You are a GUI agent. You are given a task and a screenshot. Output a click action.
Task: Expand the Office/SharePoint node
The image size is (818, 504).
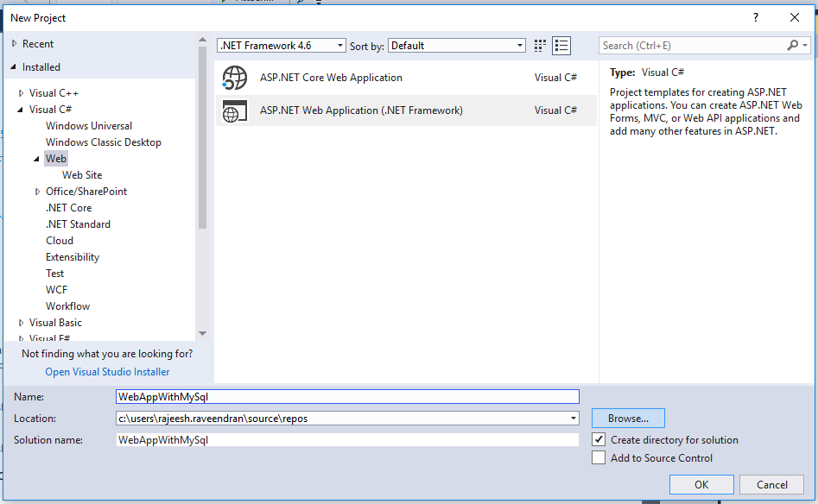38,192
